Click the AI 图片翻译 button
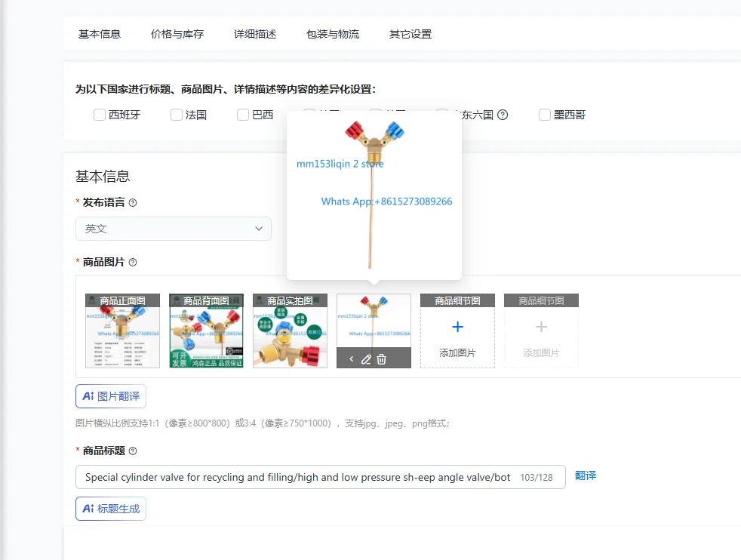 111,396
